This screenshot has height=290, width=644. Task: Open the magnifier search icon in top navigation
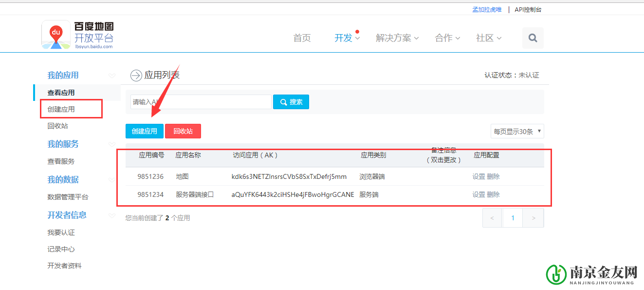533,38
